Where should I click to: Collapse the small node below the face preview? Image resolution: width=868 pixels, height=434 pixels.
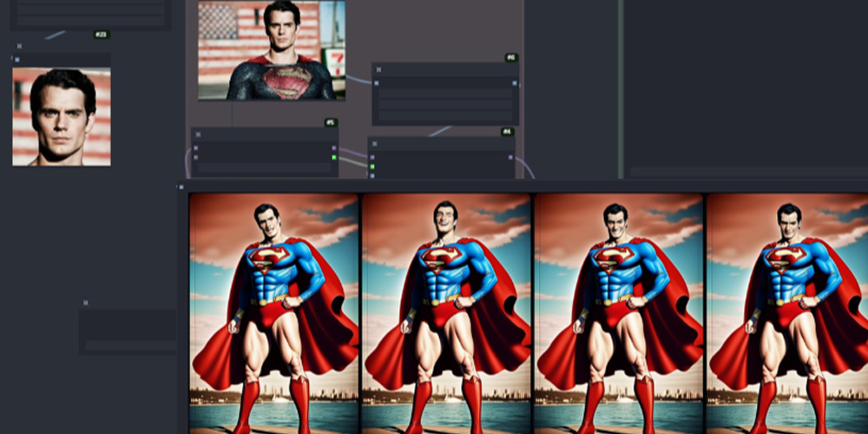coord(85,303)
